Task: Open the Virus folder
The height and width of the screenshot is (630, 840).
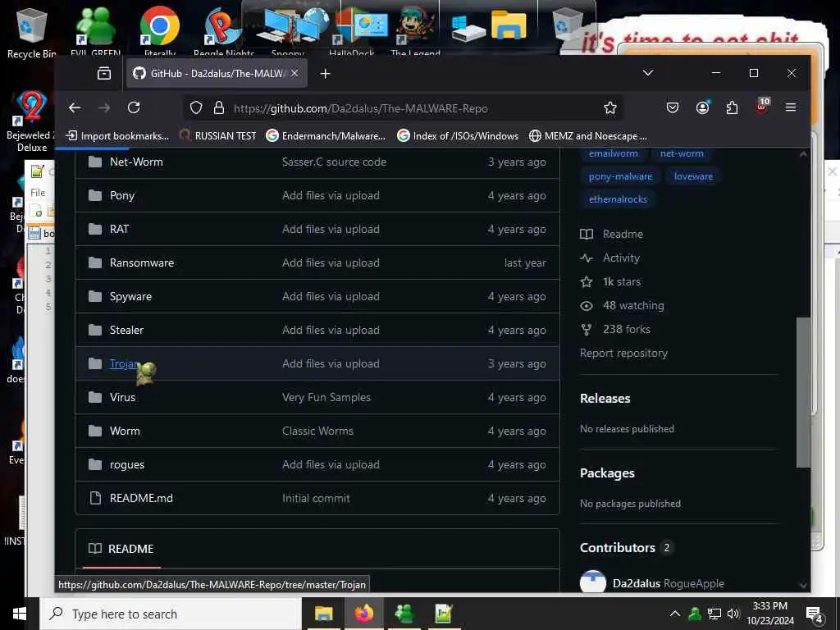Action: [122, 398]
